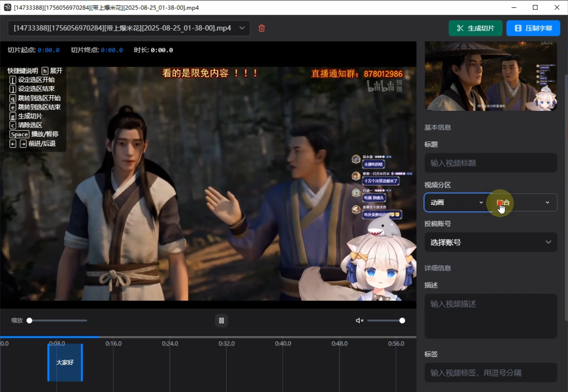568x392 pixels.
Task: Open the 选择账号 account dropdown
Action: [491, 242]
